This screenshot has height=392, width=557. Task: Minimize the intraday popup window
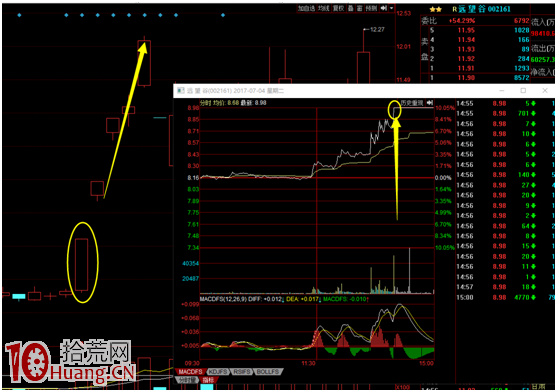(x=502, y=91)
